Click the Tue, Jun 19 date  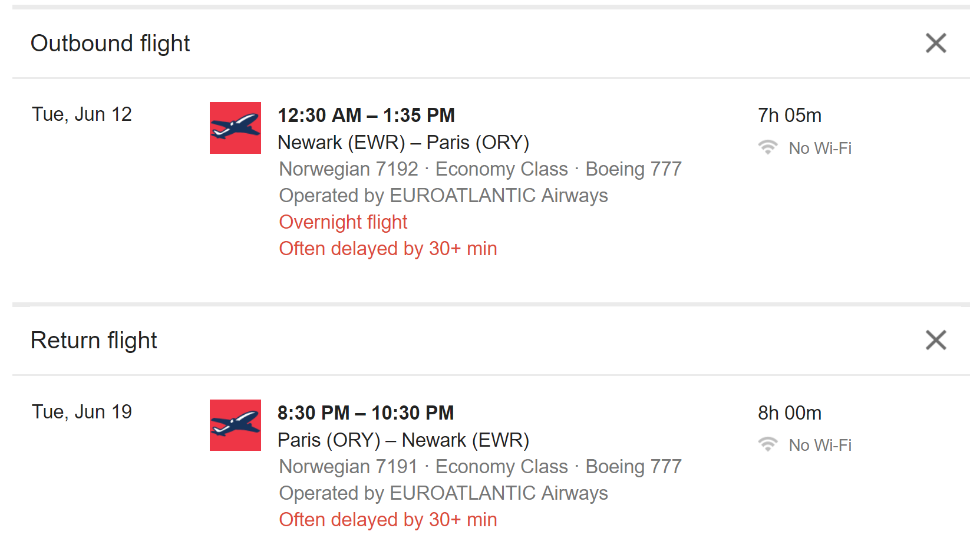coord(82,412)
